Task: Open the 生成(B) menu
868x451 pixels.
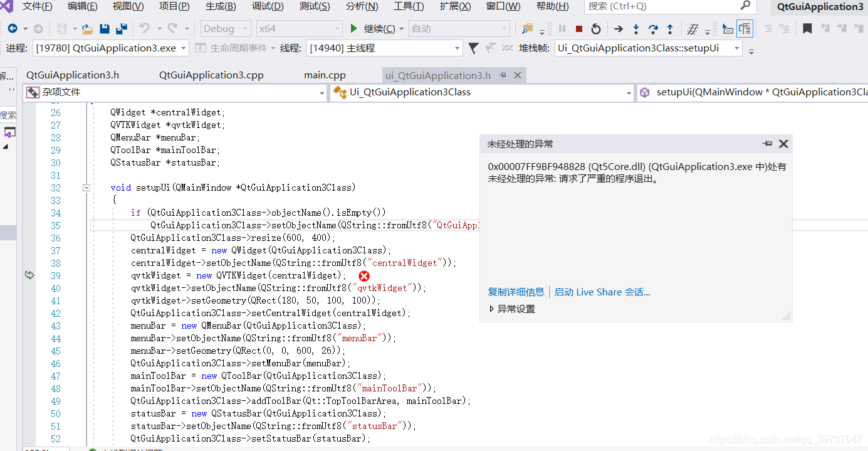Action: [x=221, y=6]
